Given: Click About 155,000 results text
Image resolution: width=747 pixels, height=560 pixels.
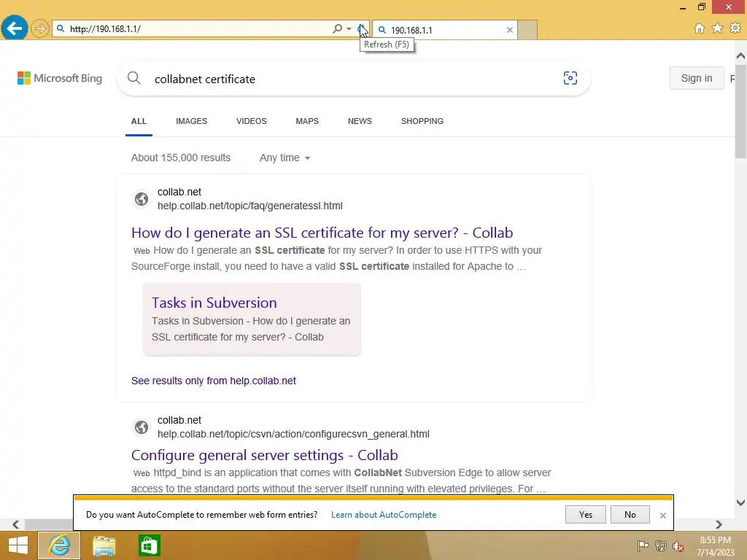Looking at the screenshot, I should [181, 157].
